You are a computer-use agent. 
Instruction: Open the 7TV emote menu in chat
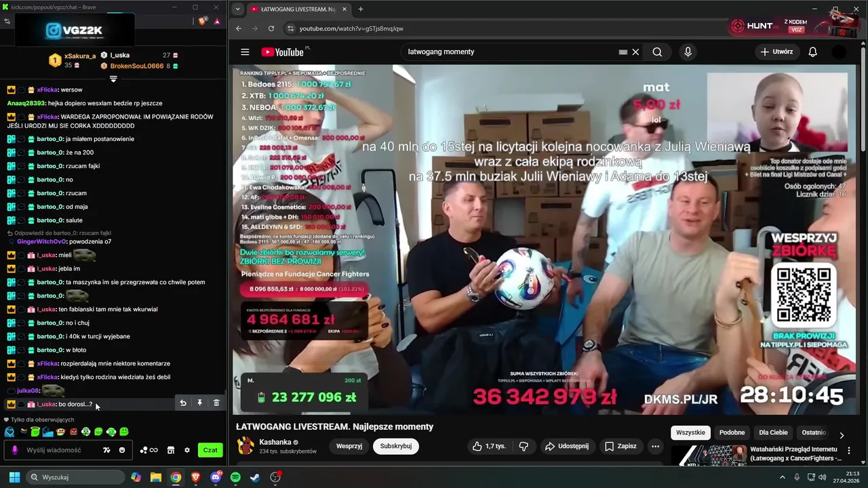(106, 450)
